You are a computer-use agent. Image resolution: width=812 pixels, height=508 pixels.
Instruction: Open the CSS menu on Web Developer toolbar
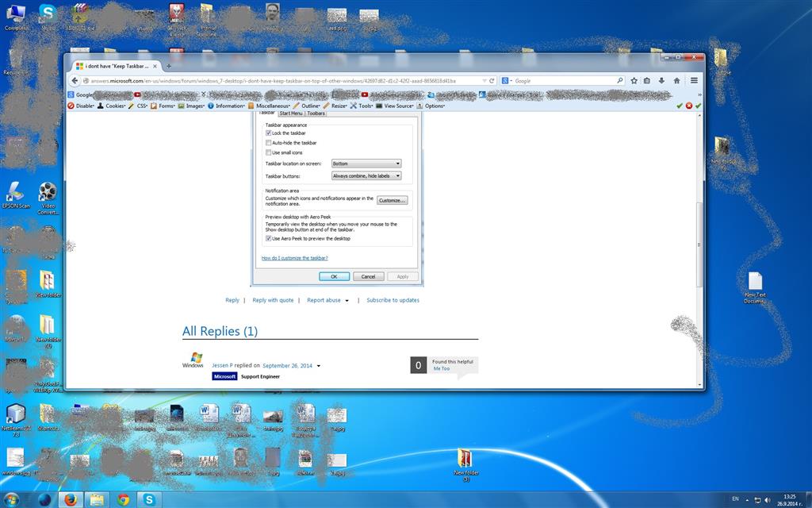(x=138, y=106)
